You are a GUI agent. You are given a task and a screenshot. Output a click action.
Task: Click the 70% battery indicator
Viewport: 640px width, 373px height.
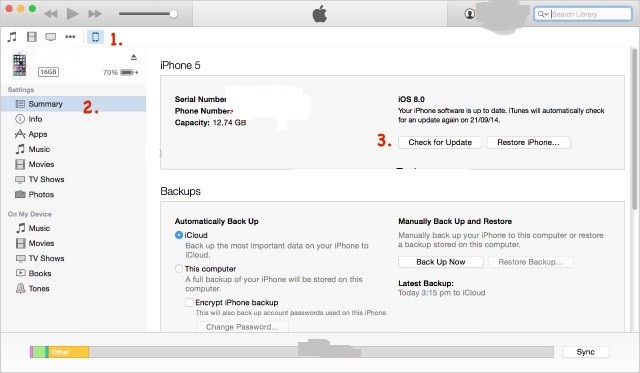120,72
